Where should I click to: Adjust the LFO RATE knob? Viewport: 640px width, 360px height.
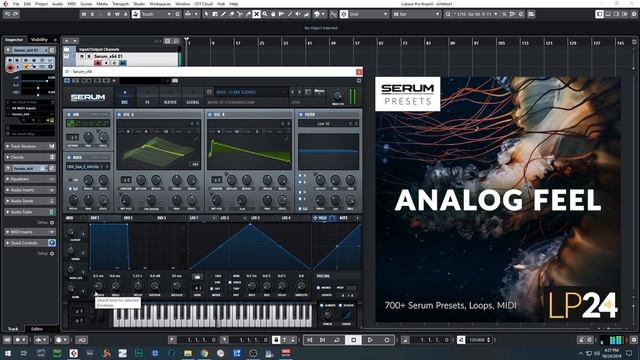click(251, 286)
